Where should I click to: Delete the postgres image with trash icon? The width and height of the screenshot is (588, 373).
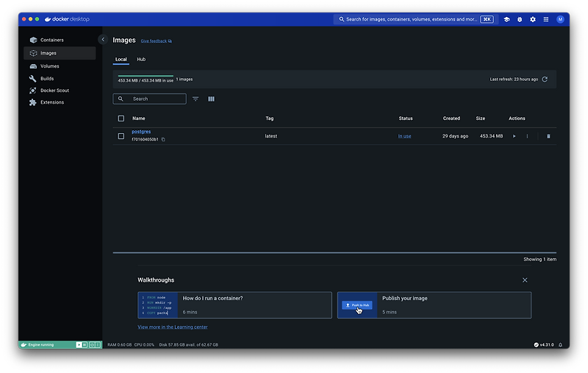coord(548,136)
